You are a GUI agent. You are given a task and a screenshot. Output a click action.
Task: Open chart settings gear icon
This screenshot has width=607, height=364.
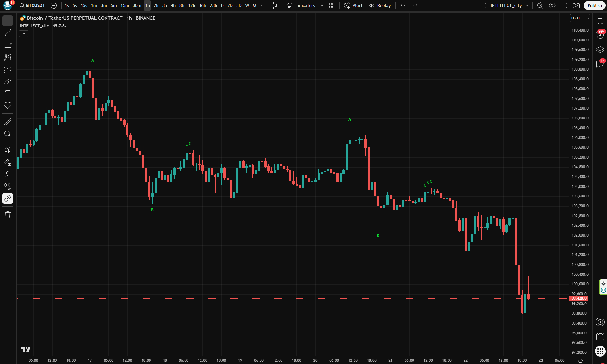tap(552, 5)
